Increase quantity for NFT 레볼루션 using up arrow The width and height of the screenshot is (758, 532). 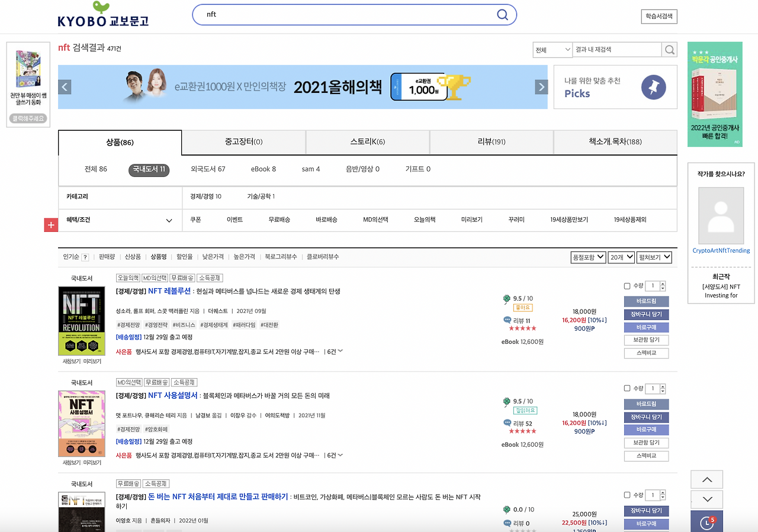(x=663, y=283)
